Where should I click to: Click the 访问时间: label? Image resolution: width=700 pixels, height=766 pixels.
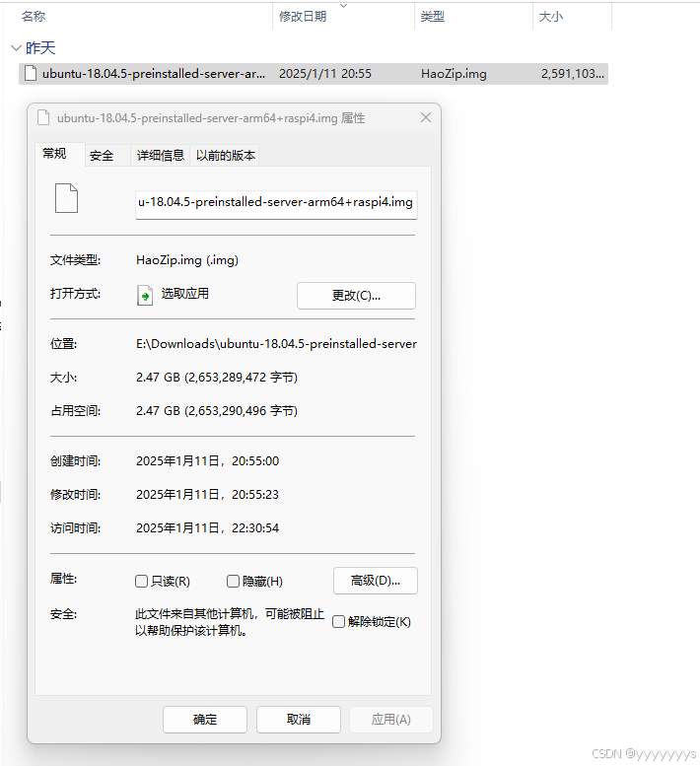75,528
